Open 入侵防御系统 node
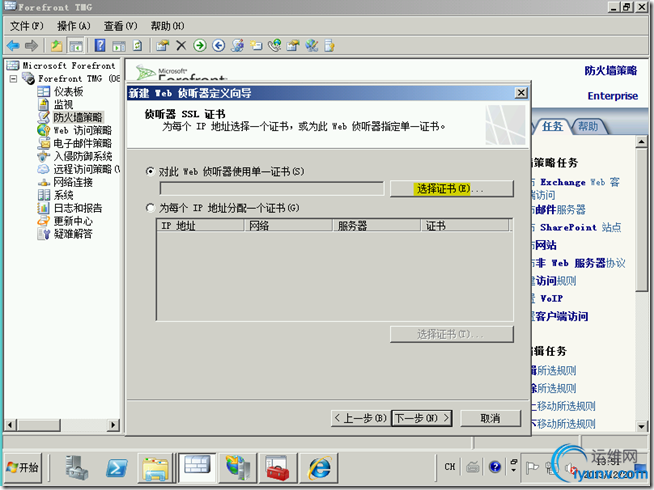This screenshot has height=490, width=654. [x=83, y=156]
